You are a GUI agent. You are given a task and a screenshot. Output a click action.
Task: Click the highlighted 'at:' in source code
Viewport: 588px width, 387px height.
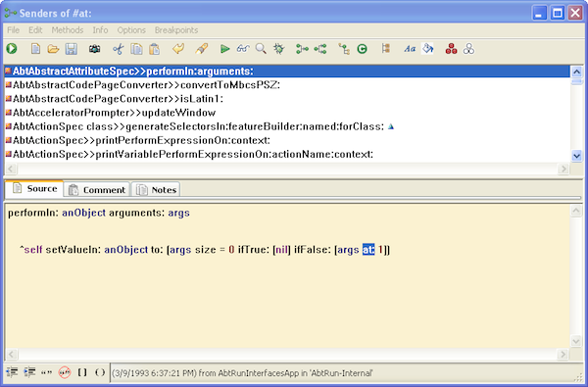(x=368, y=250)
